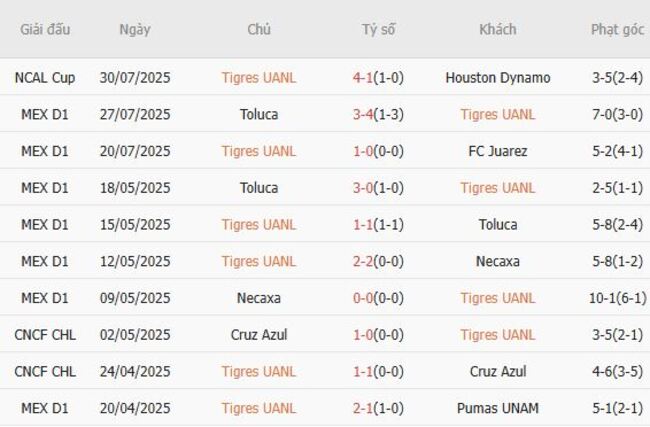Click the Houston Dynamo team link
Viewport: 650px width, 427px height.
click(497, 78)
